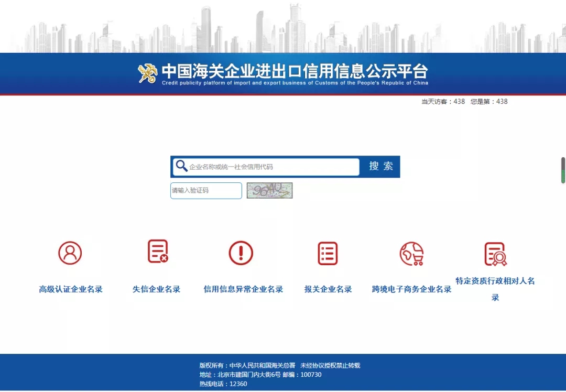Click the 失信企业名录 document icon
This screenshot has height=392, width=566.
(156, 253)
